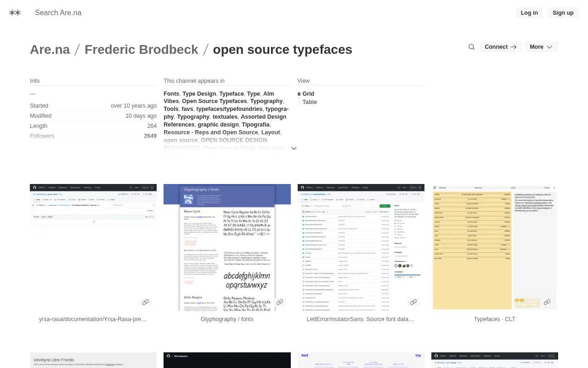
Task: Click the Sign up button
Action: click(563, 12)
